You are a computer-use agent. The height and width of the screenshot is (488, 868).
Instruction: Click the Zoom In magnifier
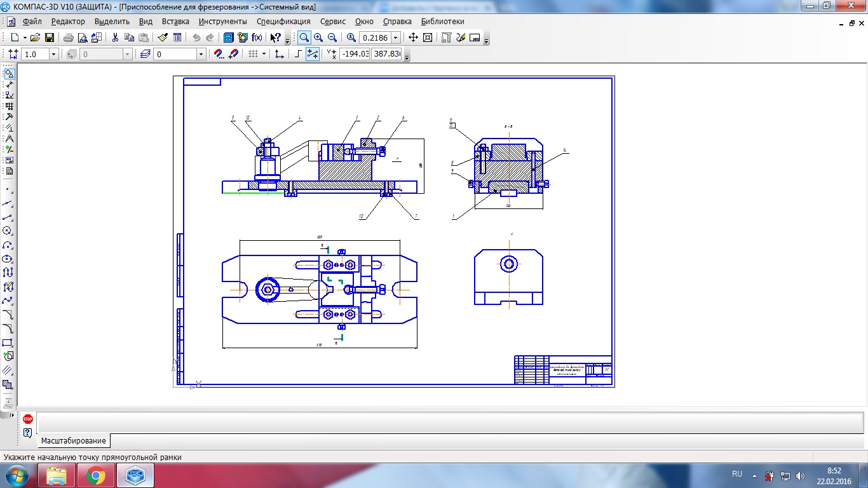click(x=318, y=37)
